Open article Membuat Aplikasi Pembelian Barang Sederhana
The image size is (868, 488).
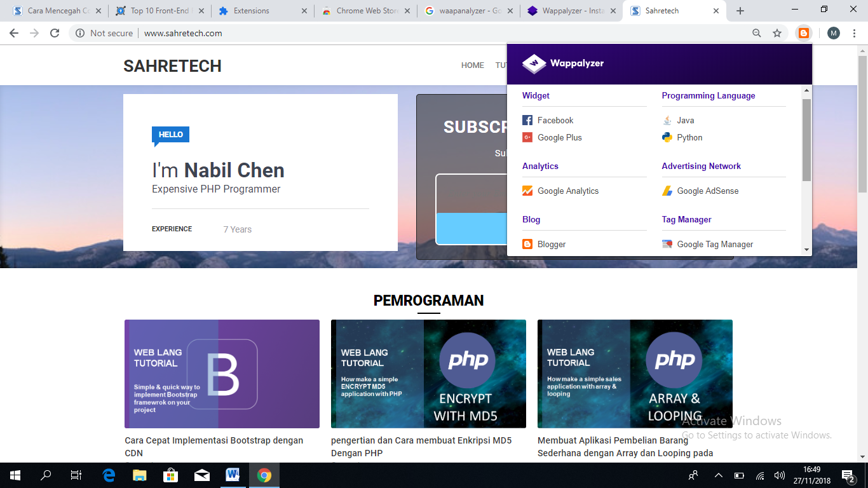[625, 447]
